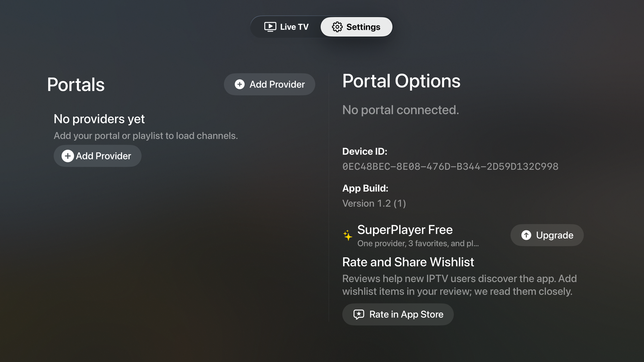This screenshot has height=362, width=644.
Task: Click Add Provider under No providers yet
Action: (97, 156)
